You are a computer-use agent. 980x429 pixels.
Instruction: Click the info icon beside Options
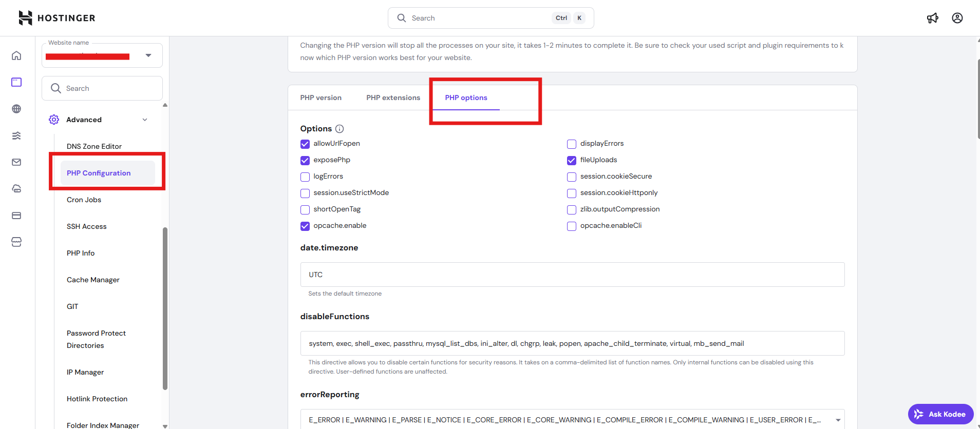click(x=340, y=129)
